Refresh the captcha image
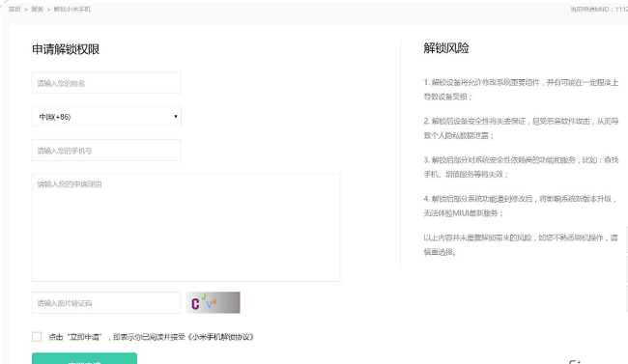628x364 pixels. tap(214, 303)
